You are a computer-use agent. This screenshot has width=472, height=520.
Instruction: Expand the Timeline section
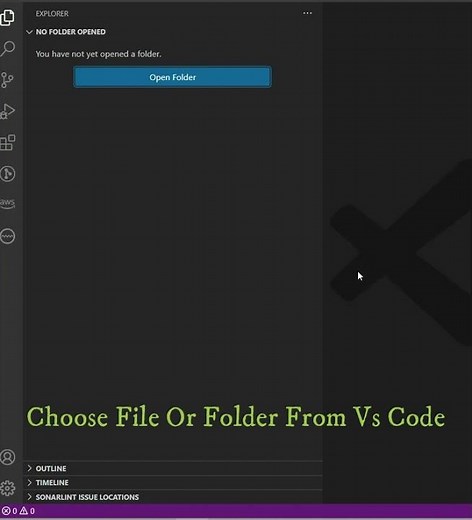(x=173, y=483)
